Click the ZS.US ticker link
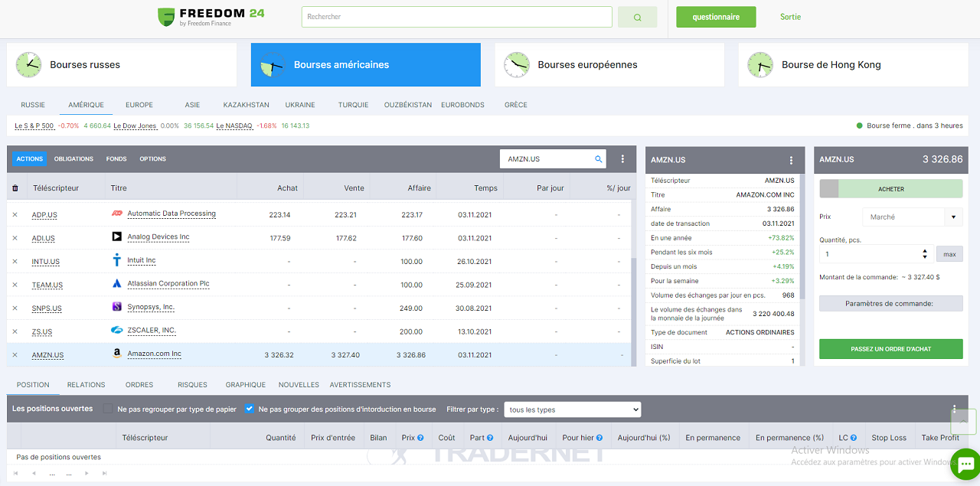This screenshot has width=980, height=486. coord(42,332)
